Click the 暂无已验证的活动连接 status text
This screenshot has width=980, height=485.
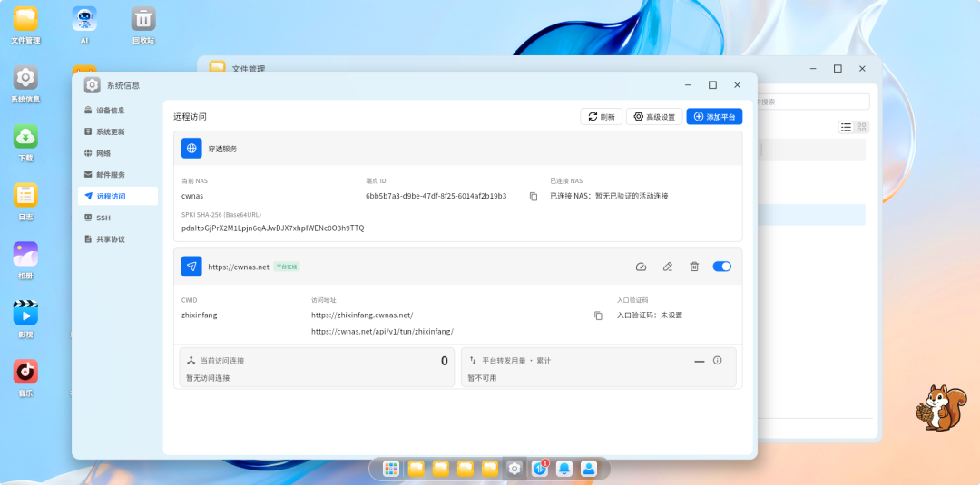(x=631, y=196)
